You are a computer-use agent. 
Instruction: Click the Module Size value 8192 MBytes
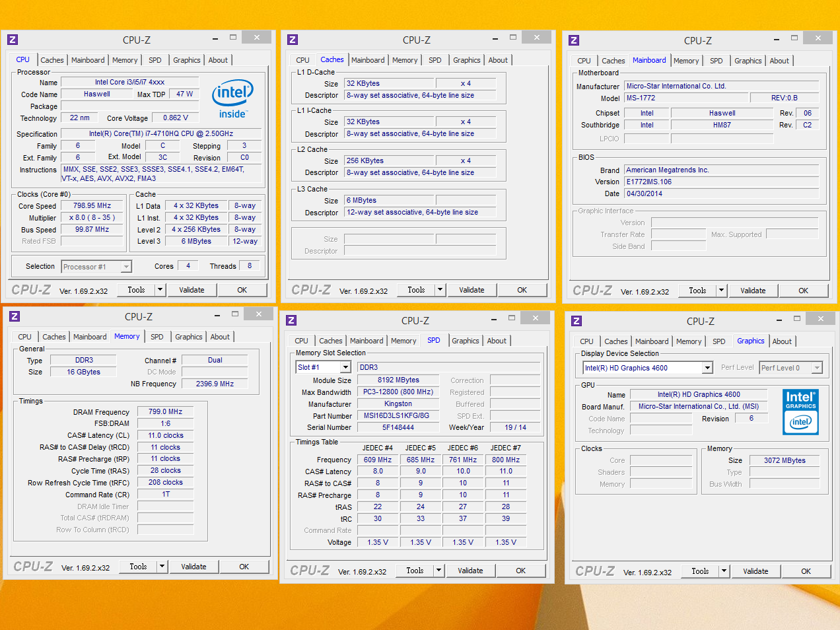tap(398, 380)
